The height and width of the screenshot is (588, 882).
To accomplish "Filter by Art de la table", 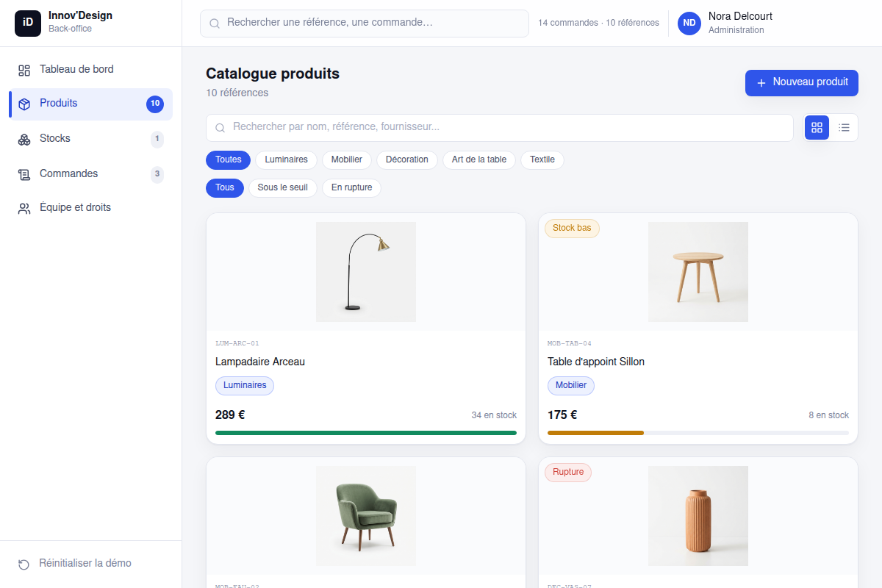I will pos(479,159).
